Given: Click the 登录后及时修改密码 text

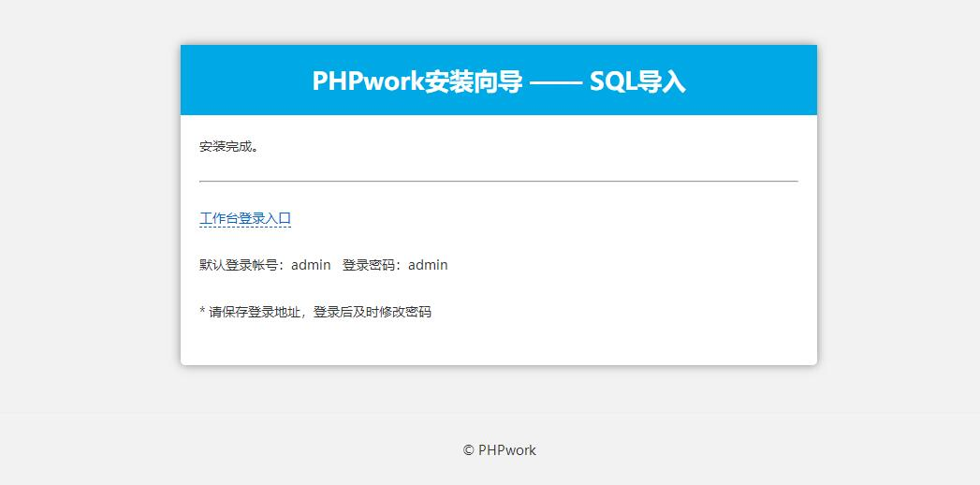Looking at the screenshot, I should tap(373, 312).
